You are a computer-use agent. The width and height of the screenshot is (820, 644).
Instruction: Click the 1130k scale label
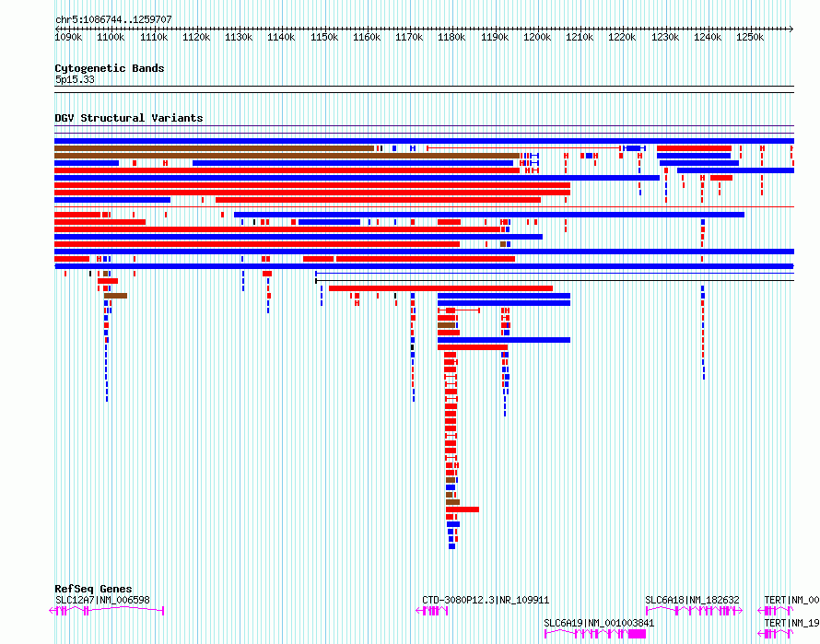coord(239,37)
